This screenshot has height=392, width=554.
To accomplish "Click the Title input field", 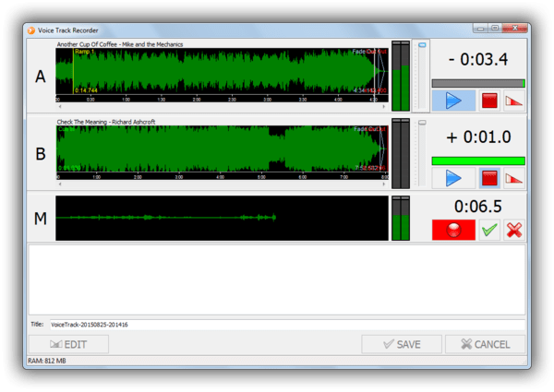I will [287, 325].
